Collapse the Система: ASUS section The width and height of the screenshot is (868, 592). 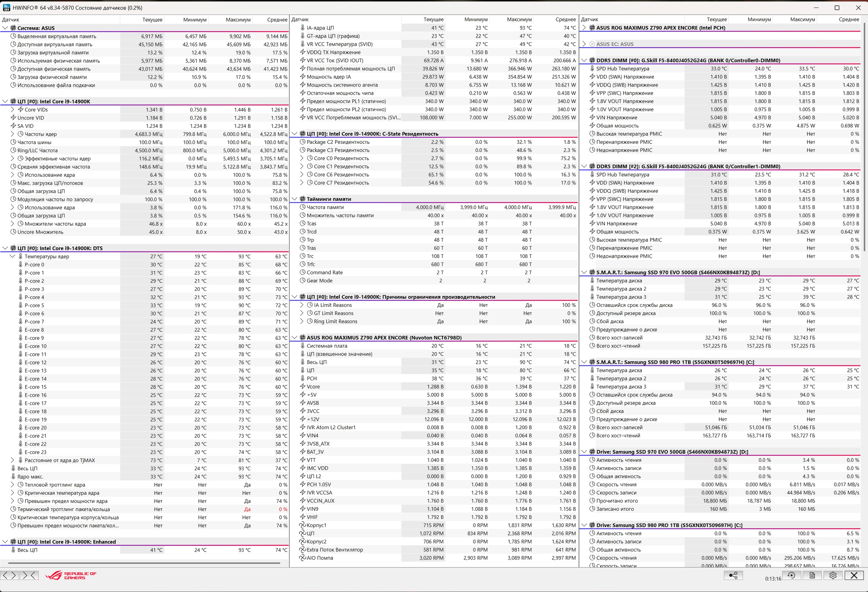5,28
